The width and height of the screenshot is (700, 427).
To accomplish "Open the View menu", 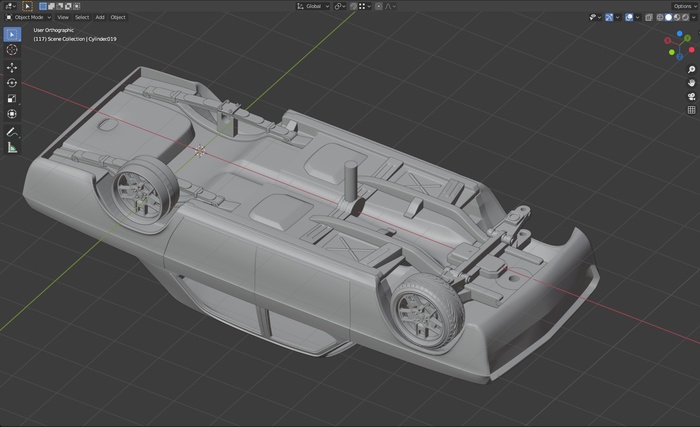I will 63,17.
